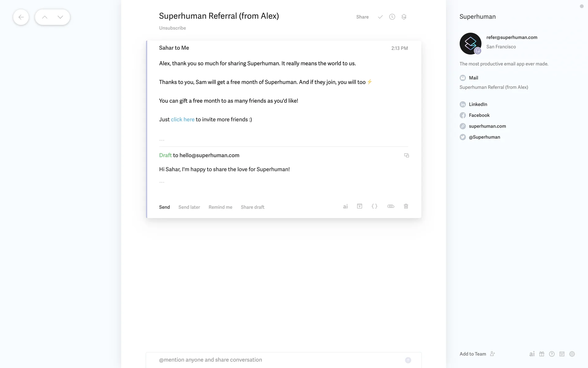Screen dimensions: 588x368
Task: Unsubscribe from this sender
Action: pyautogui.click(x=172, y=28)
